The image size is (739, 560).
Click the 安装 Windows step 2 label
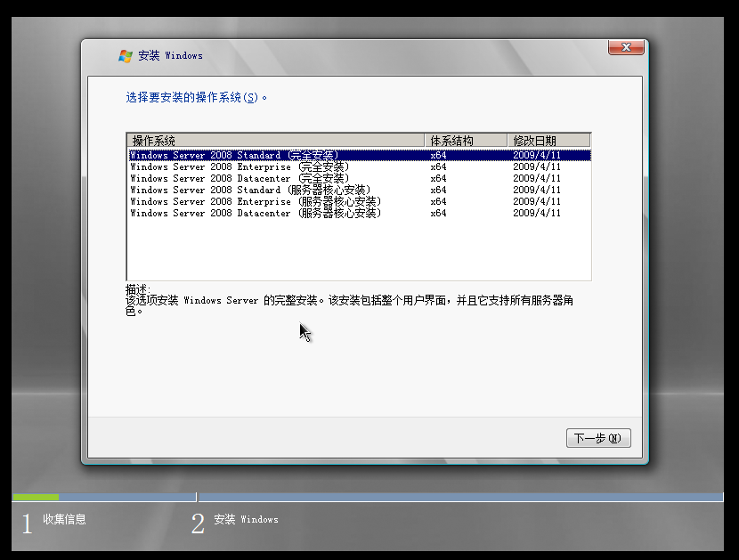[x=246, y=519]
